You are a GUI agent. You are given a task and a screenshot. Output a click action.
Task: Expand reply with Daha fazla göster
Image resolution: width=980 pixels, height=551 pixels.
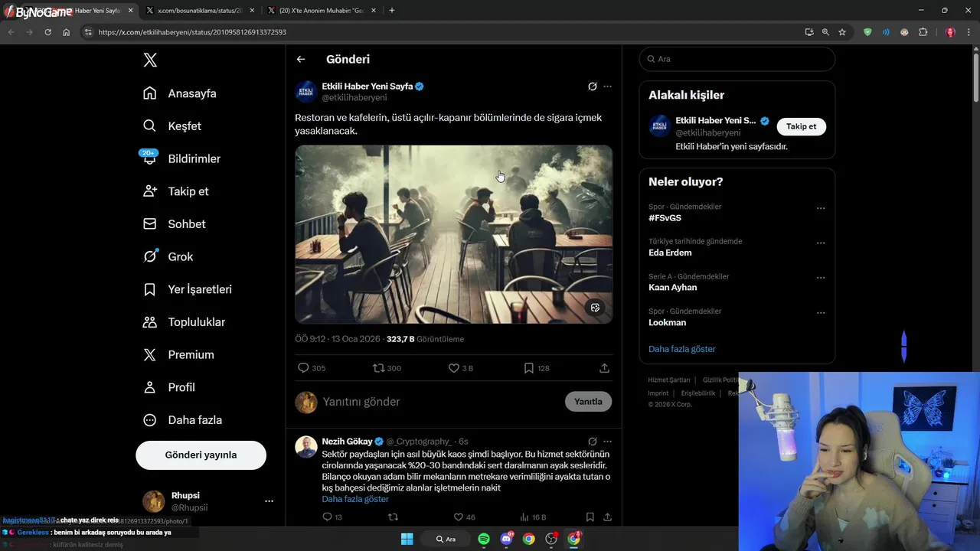[355, 499]
